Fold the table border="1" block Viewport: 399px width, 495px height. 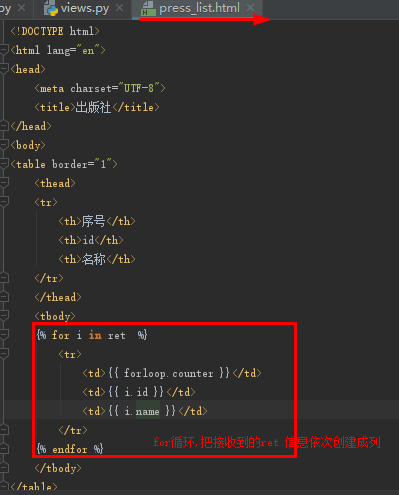(x=4, y=164)
